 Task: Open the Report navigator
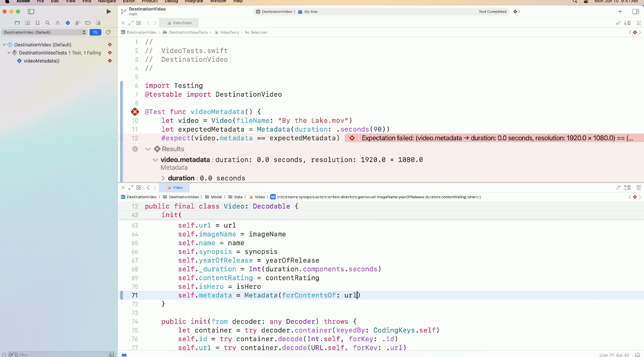click(x=98, y=23)
